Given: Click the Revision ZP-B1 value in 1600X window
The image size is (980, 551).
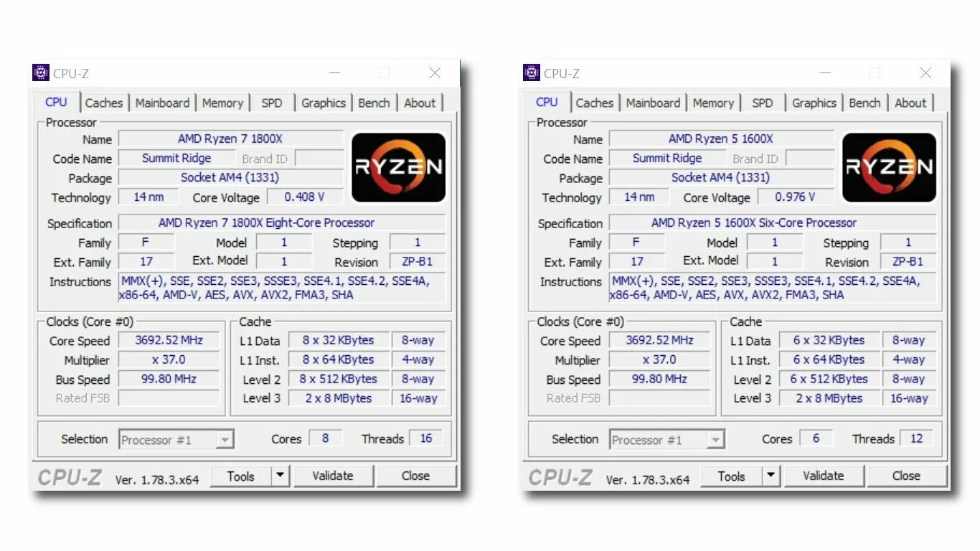Looking at the screenshot, I should tap(908, 261).
